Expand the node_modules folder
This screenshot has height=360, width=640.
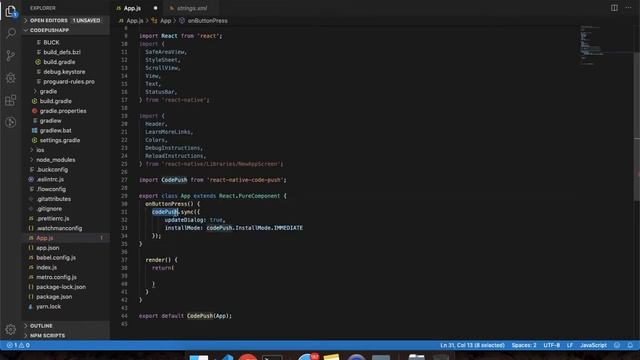(56, 160)
